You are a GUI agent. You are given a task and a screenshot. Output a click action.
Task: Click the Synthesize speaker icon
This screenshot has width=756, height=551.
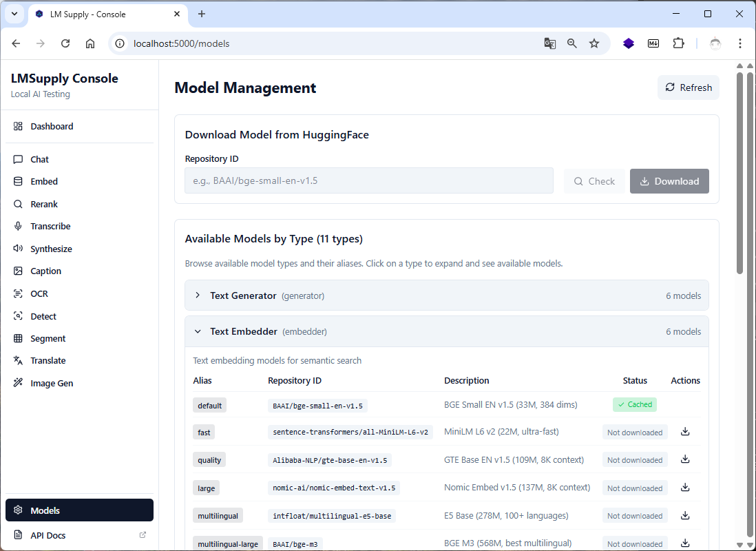click(18, 249)
